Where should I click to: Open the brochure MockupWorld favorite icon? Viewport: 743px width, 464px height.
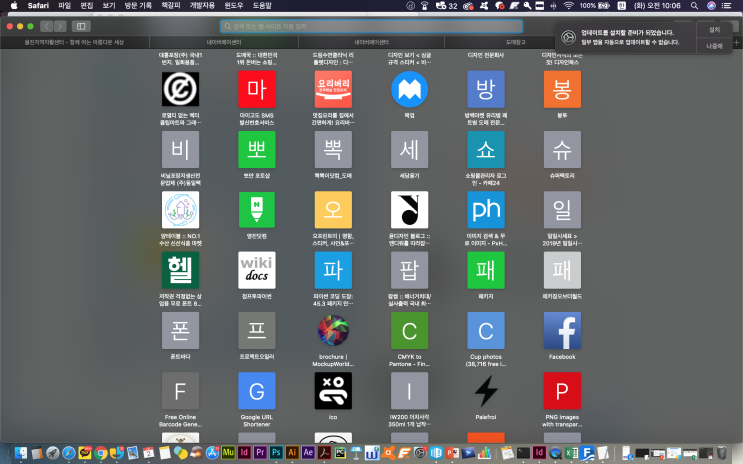pyautogui.click(x=333, y=330)
